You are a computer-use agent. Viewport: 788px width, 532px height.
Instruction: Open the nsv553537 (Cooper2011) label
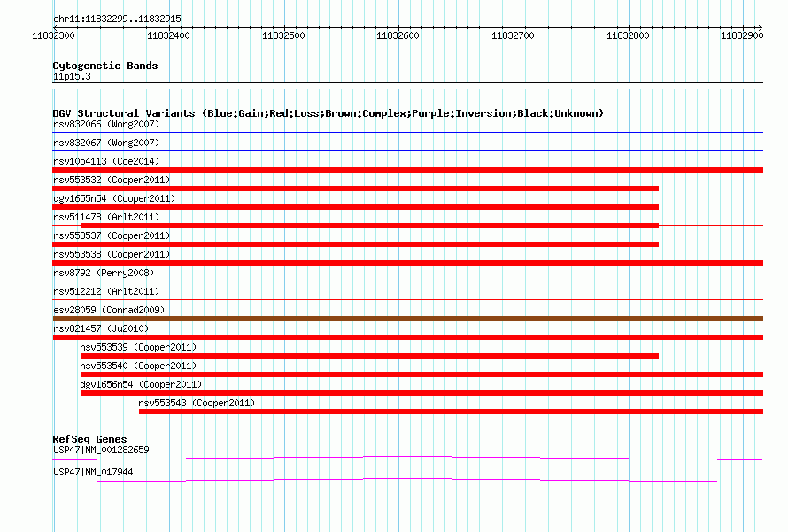coord(112,235)
